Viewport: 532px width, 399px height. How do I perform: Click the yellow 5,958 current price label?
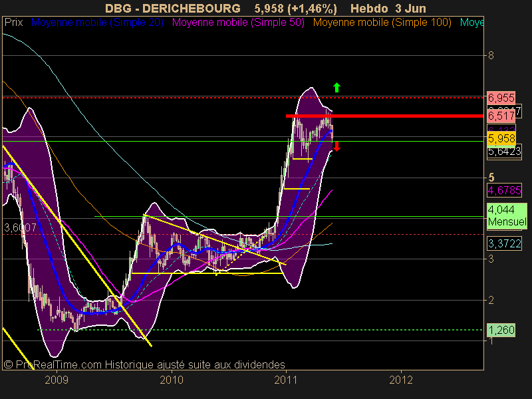501,138
